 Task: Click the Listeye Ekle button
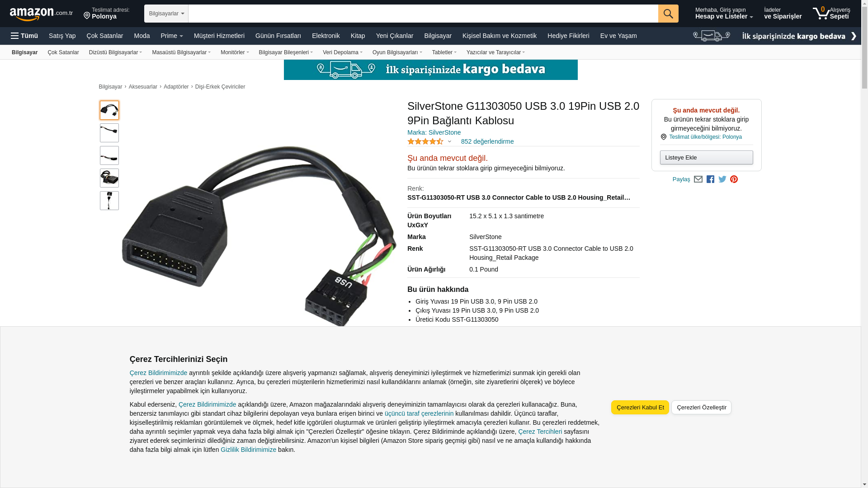pyautogui.click(x=706, y=158)
